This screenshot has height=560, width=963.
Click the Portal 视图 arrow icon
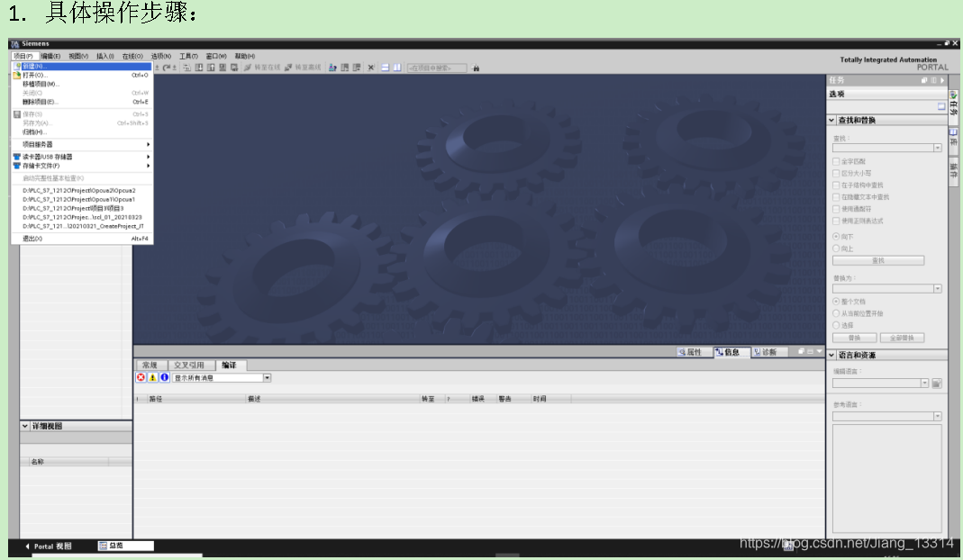tap(27, 546)
